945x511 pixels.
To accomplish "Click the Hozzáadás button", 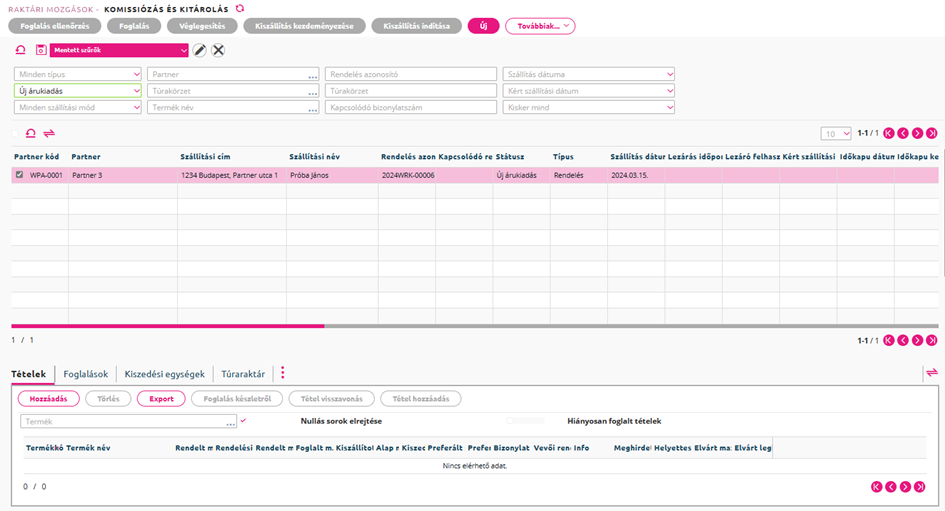I will 48,398.
